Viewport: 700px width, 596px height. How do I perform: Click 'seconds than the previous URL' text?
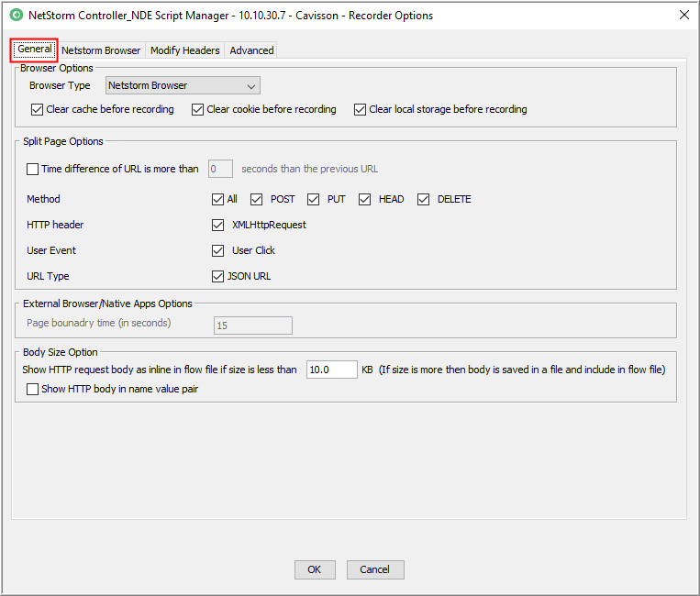point(309,169)
